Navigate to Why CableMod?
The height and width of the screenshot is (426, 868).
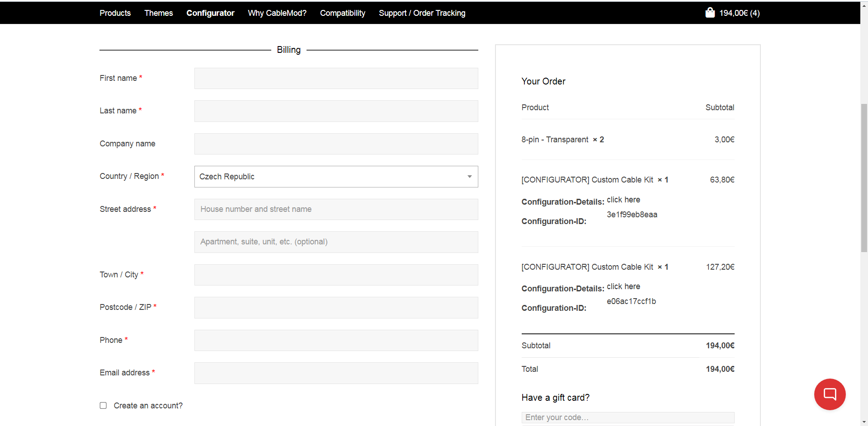pyautogui.click(x=277, y=13)
